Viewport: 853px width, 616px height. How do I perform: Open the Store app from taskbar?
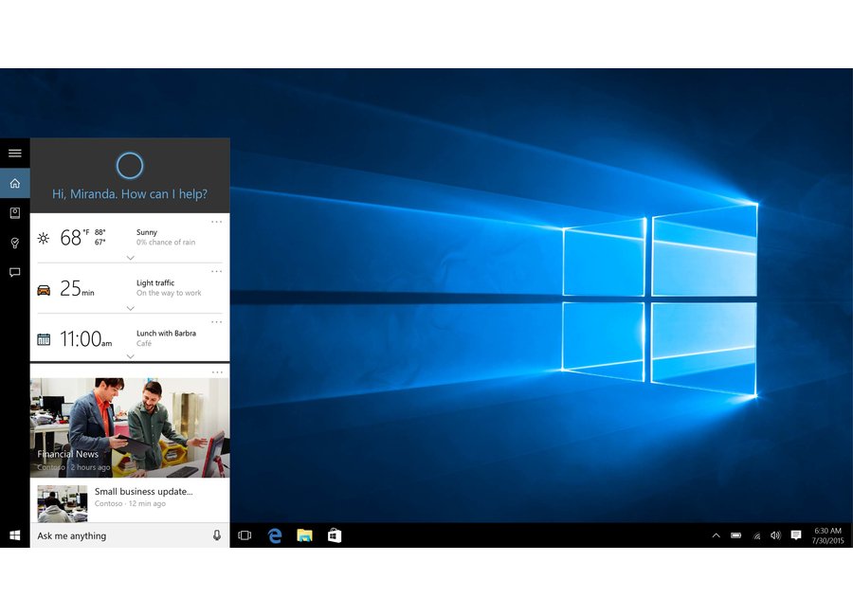coord(335,535)
